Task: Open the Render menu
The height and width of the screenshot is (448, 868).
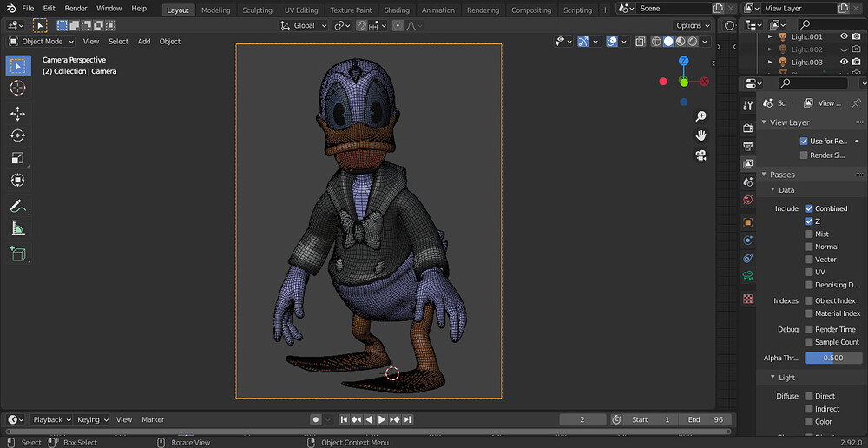Action: (x=76, y=9)
